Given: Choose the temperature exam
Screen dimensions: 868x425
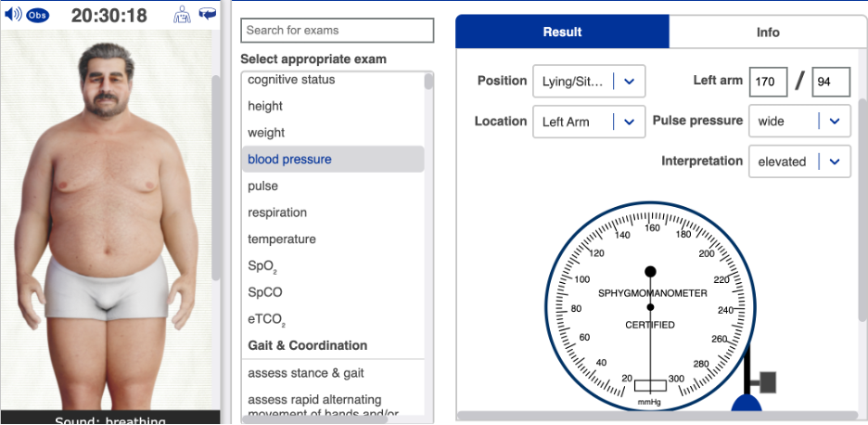Looking at the screenshot, I should coord(282,239).
